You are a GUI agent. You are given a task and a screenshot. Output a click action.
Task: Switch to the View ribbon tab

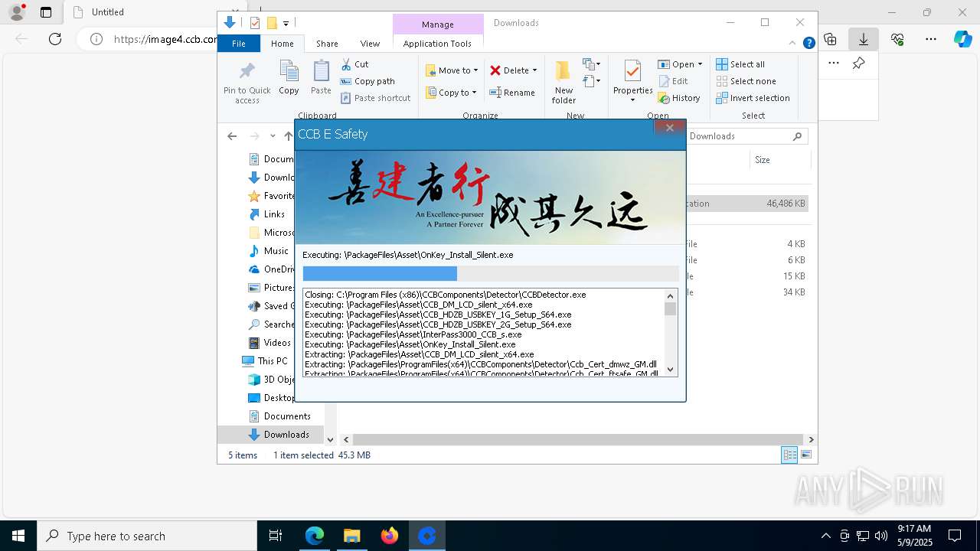click(370, 44)
